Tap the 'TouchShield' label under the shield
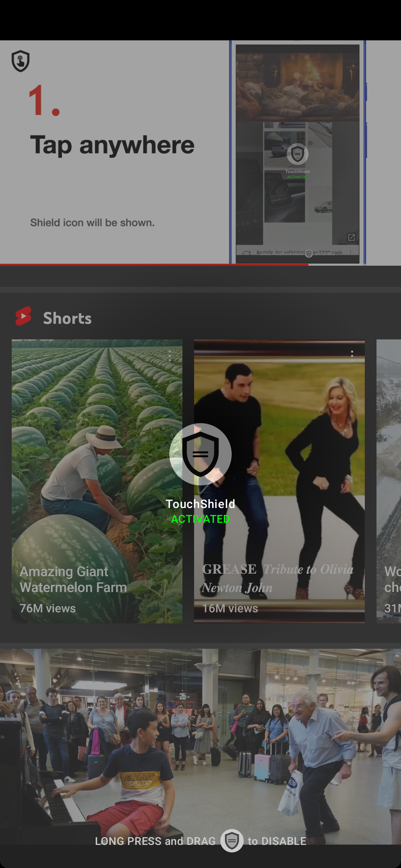 pyautogui.click(x=200, y=504)
